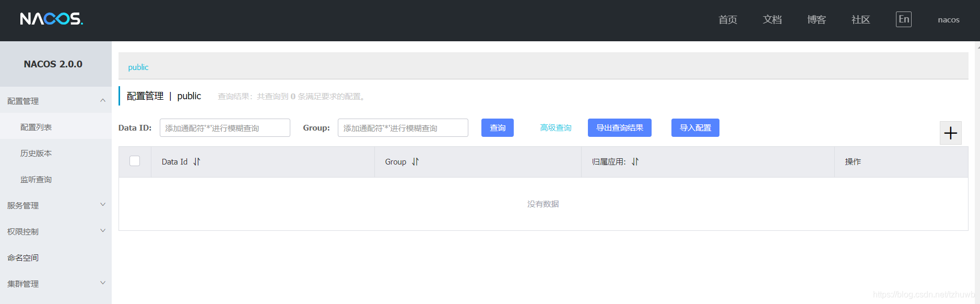980x304 pixels.
Task: Tick the select-all checkbox in table header
Action: [x=135, y=161]
